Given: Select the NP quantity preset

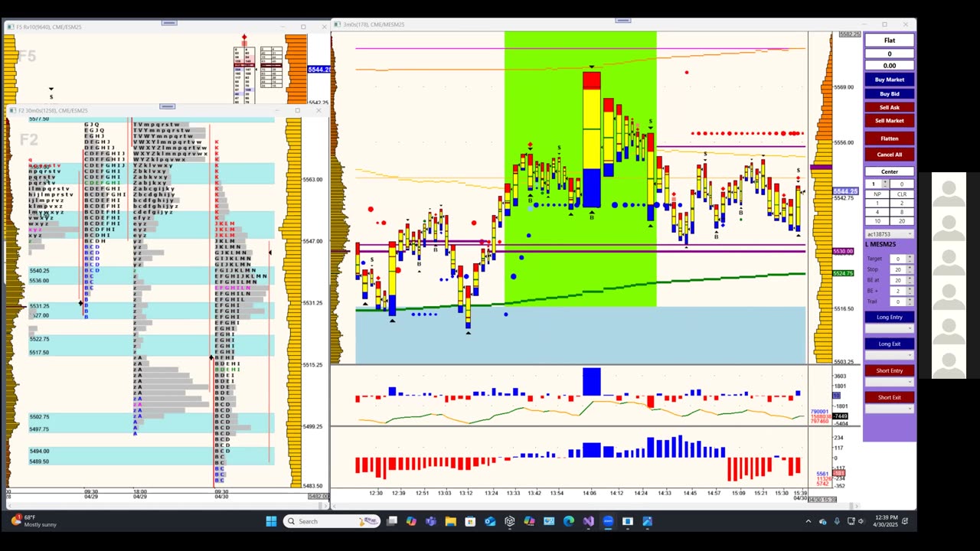Looking at the screenshot, I should [x=877, y=194].
